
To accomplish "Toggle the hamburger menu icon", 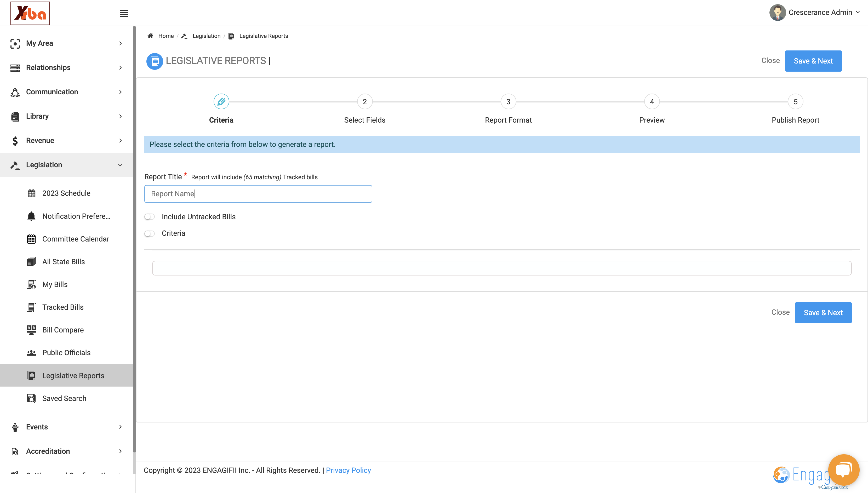I will pos(124,14).
